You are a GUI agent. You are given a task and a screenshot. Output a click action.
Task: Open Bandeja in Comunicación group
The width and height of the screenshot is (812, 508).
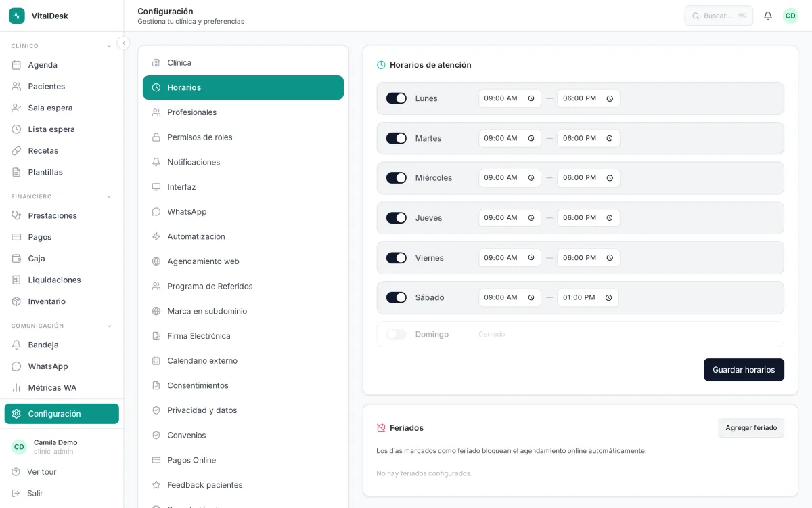(x=62, y=345)
